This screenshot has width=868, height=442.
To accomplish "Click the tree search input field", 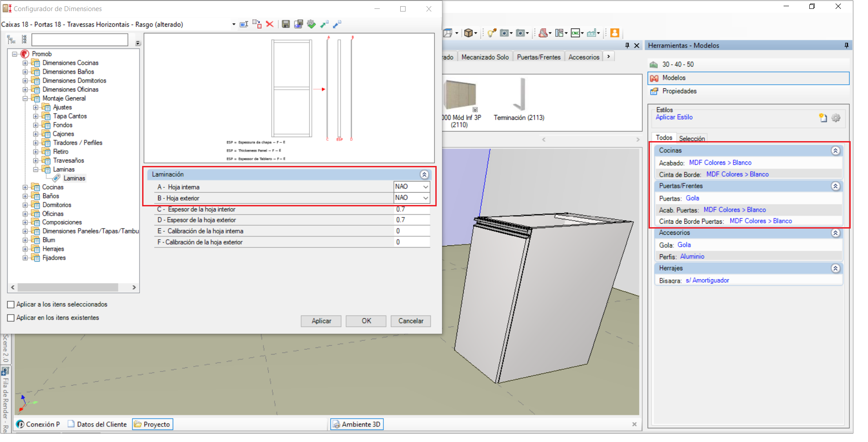I will 80,39.
